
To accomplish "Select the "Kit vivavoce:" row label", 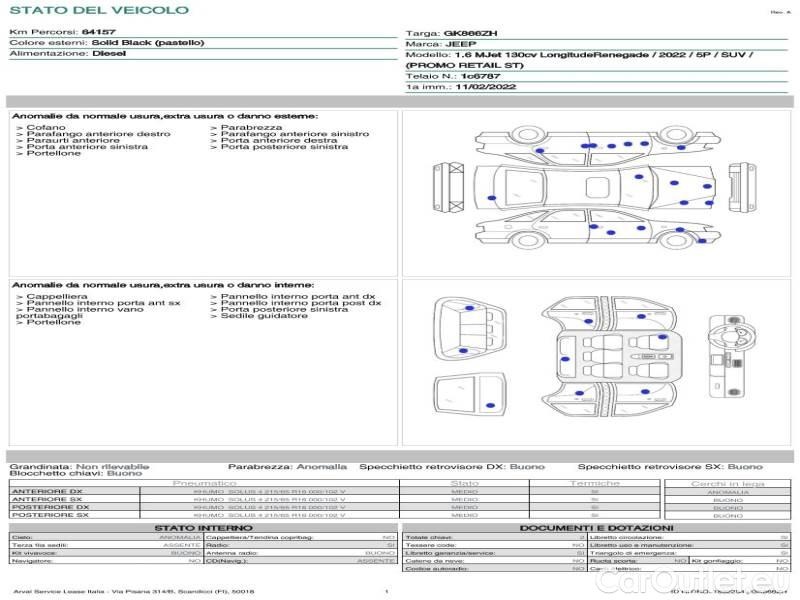I will (34, 553).
